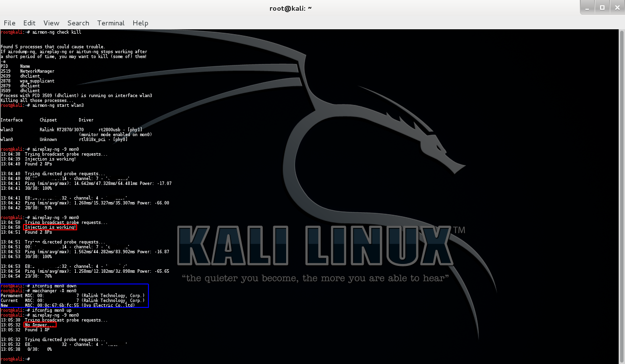Click the 'ifconfig mon0 down' command line
This screenshot has height=364, width=625.
tap(39, 286)
